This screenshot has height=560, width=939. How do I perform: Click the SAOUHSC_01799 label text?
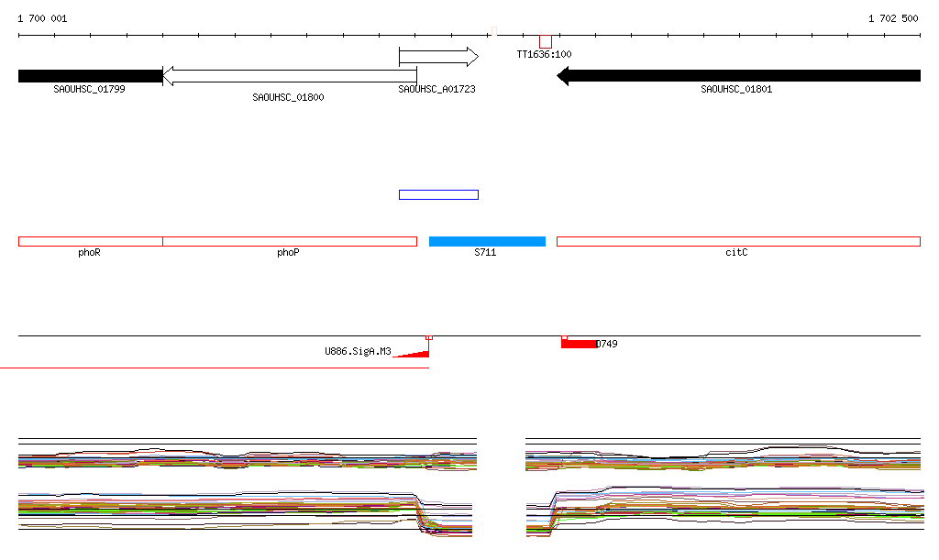click(89, 89)
